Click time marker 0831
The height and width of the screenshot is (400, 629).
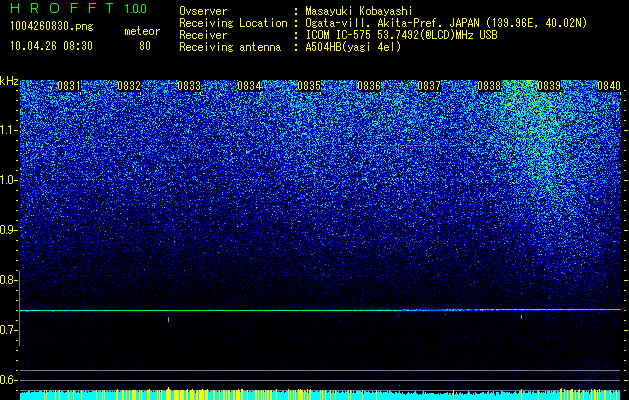coord(69,86)
